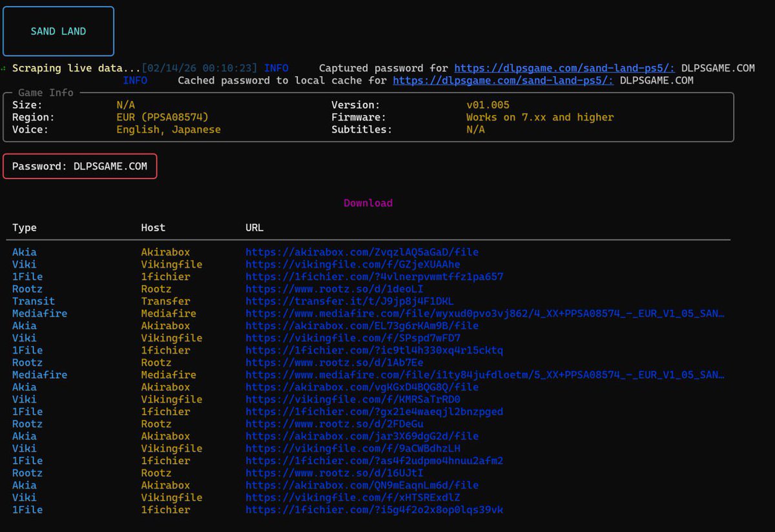Viewport: 775px width, 532px height.
Task: Click the magenta 'Download' heading
Action: click(368, 203)
